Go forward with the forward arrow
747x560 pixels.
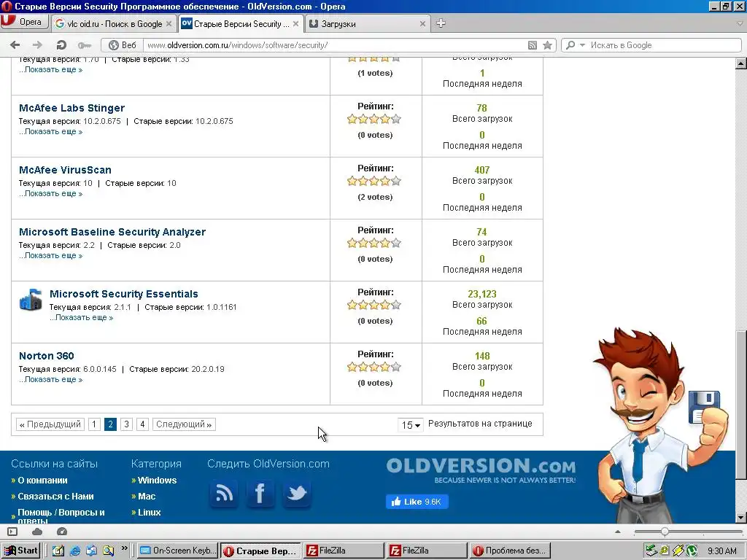tap(37, 45)
